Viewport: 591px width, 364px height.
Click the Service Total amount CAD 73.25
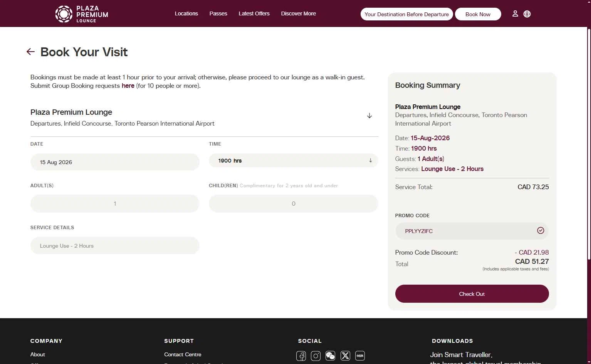click(x=533, y=187)
